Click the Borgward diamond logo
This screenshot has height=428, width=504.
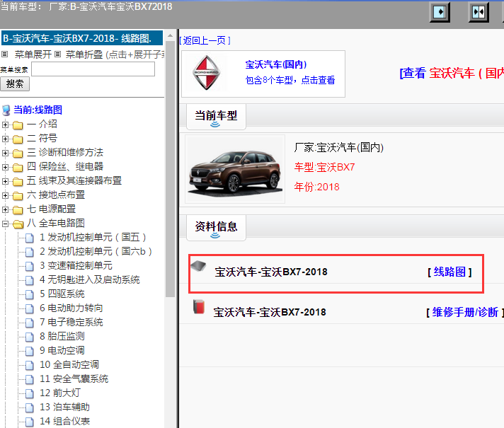(207, 73)
